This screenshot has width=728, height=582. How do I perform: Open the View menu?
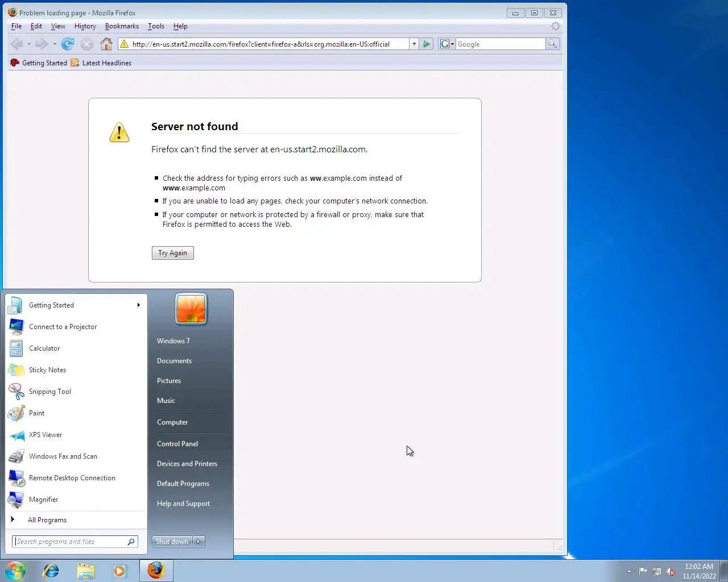(x=58, y=26)
